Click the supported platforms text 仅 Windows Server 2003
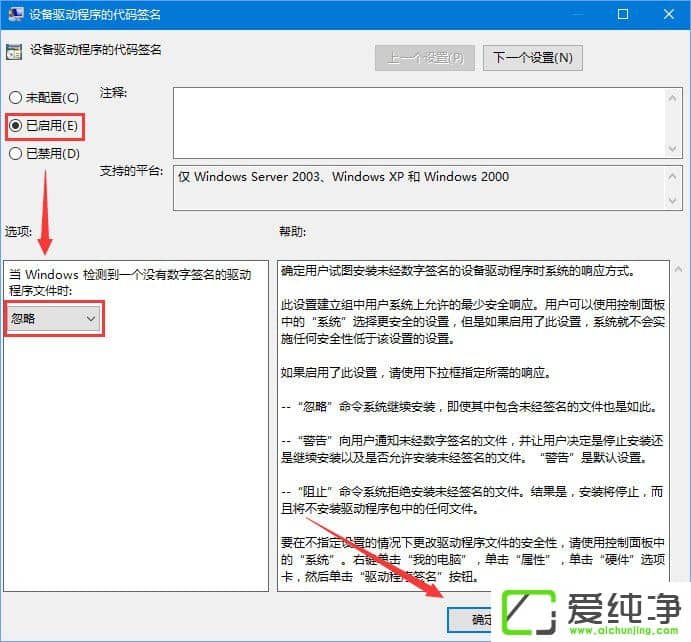This screenshot has width=691, height=642. tap(343, 177)
